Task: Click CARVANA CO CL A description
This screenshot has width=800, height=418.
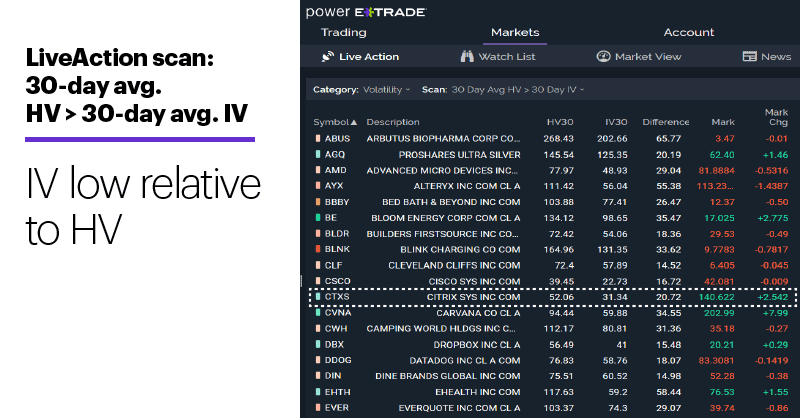Action: click(479, 313)
